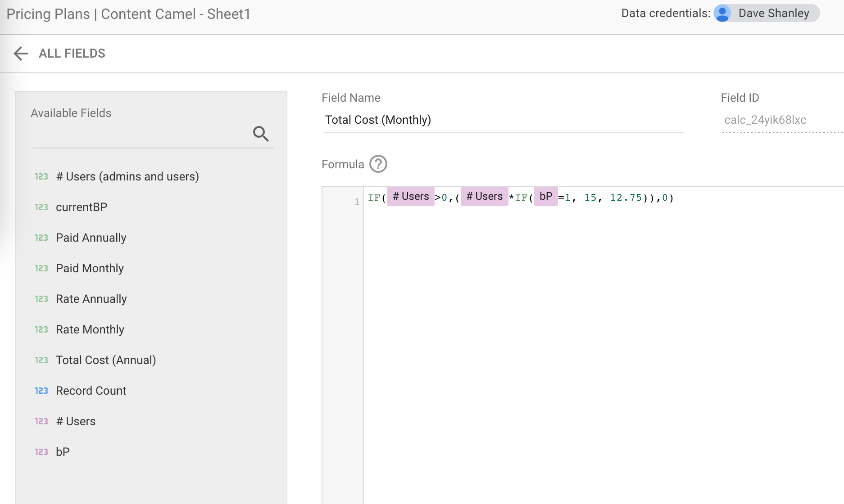Click the second # Users chip in formula
Image resolution: width=844 pixels, height=504 pixels.
click(x=485, y=197)
